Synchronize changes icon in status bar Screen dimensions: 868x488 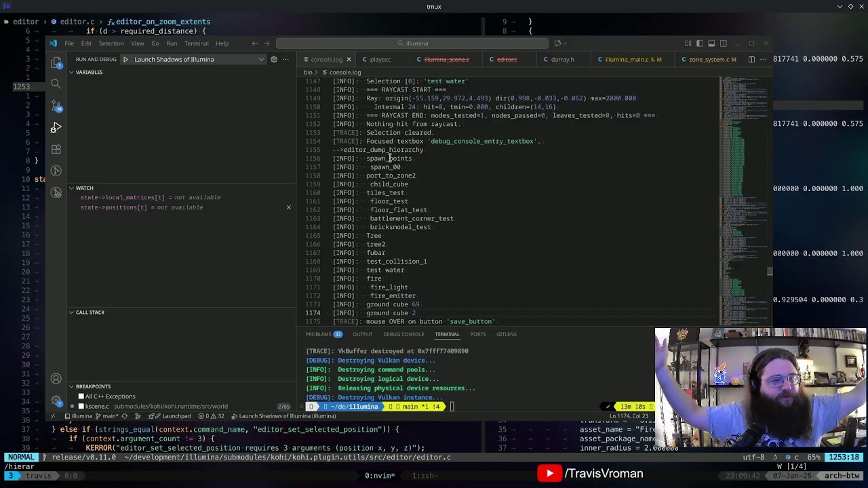pos(124,416)
